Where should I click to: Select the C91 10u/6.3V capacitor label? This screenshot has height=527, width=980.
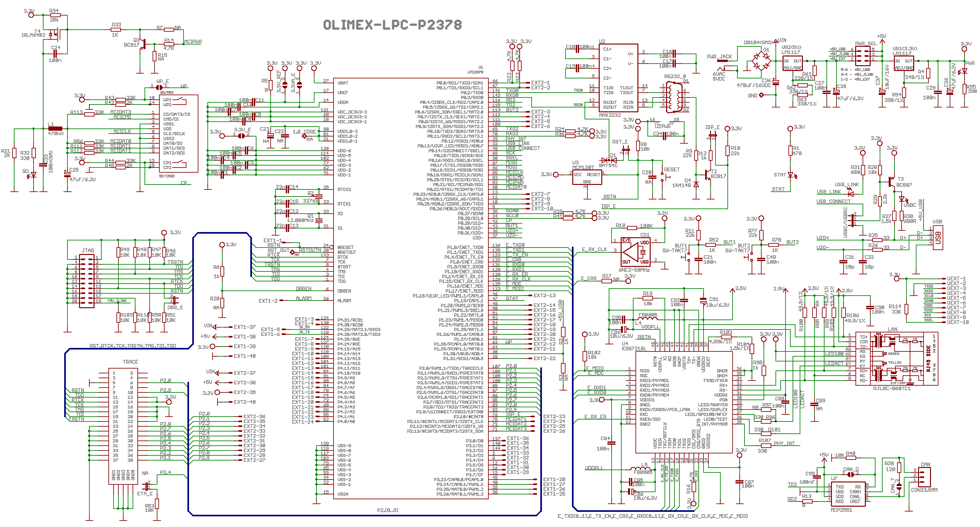tap(717, 302)
